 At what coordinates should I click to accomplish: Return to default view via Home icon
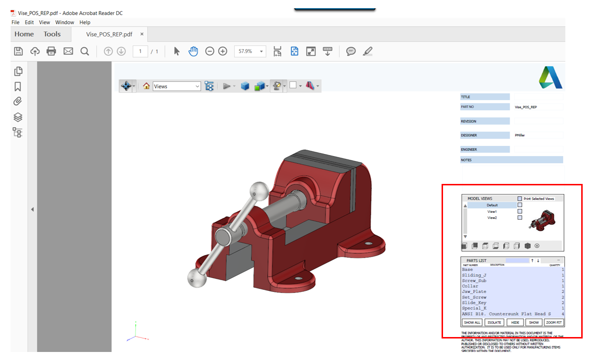click(x=146, y=86)
